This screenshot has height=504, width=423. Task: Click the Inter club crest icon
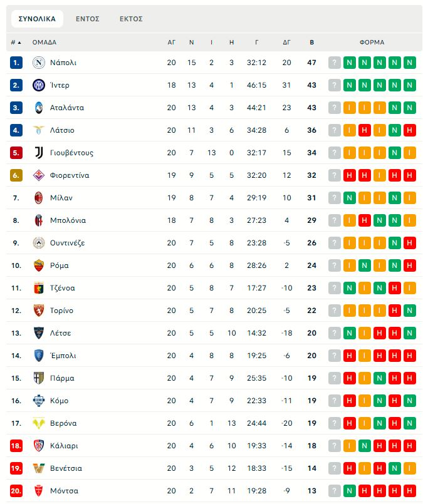click(39, 85)
